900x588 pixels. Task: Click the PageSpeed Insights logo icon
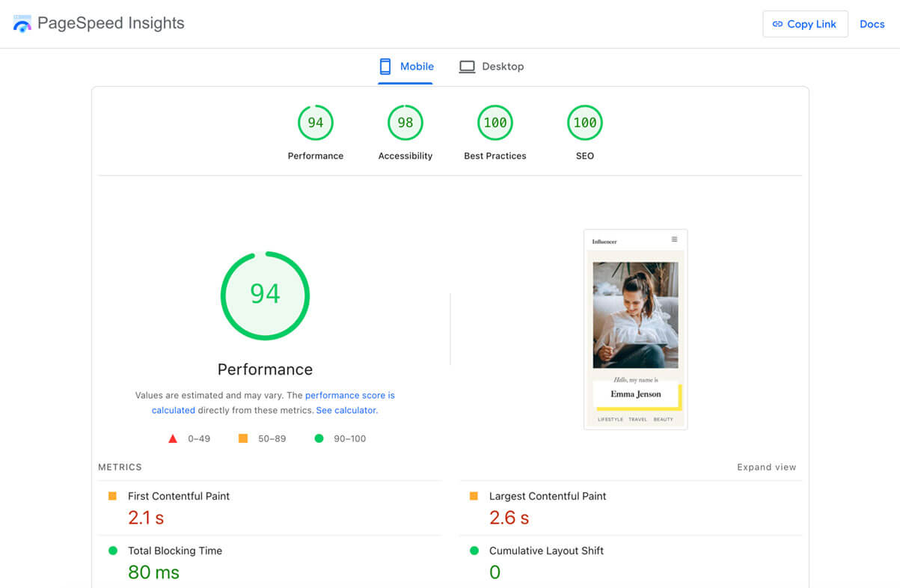[22, 23]
